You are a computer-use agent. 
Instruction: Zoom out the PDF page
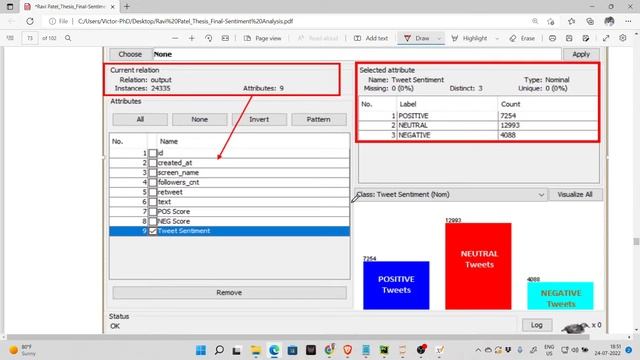click(x=175, y=38)
